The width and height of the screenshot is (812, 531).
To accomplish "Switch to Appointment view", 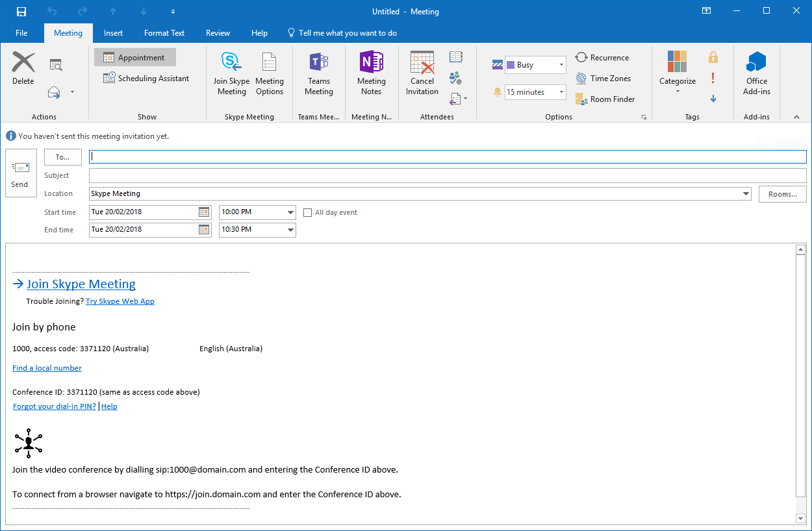I will click(134, 57).
